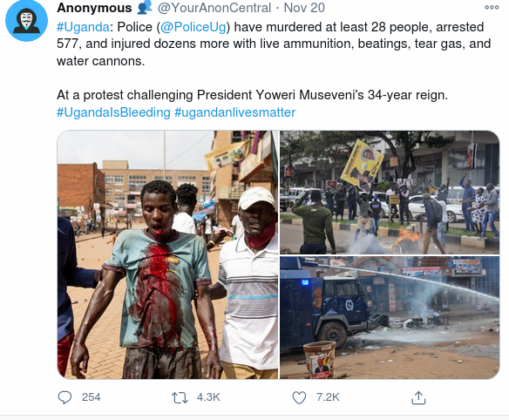Open the share upload icon
The image size is (509, 420).
[418, 397]
